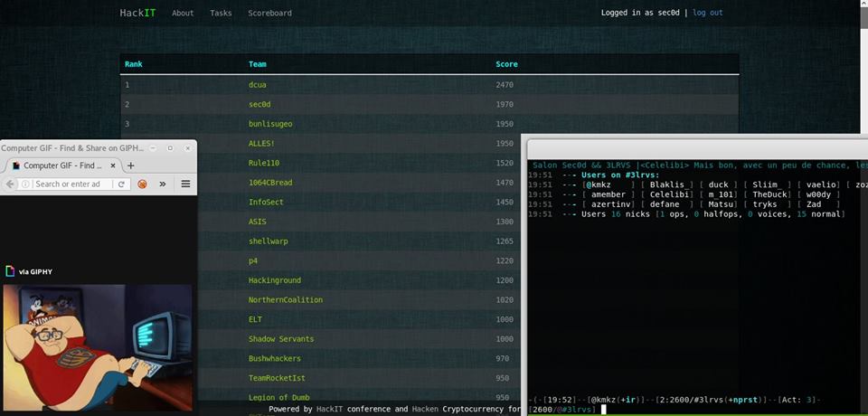Reload the GIPHY page
The height and width of the screenshot is (416, 868).
coord(121,184)
